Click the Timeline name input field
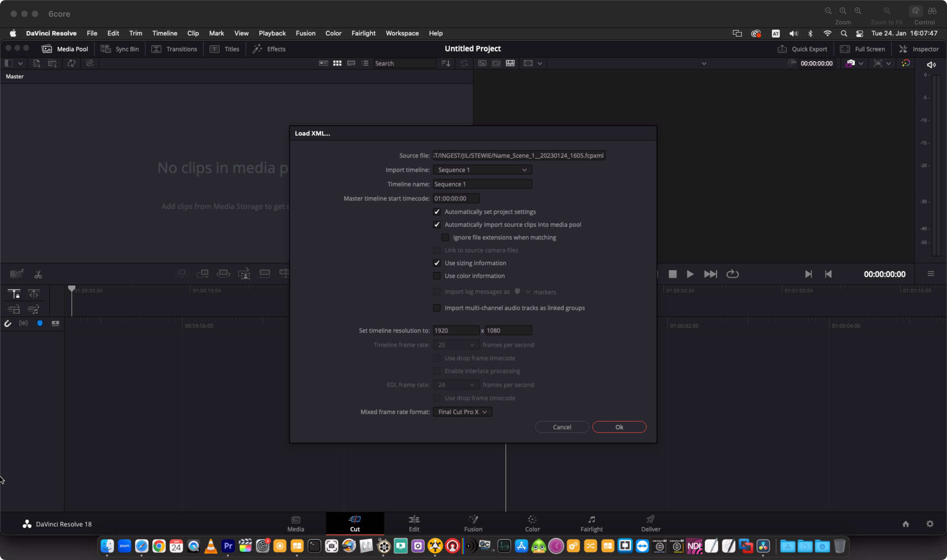Viewport: 947px width, 560px height. point(482,184)
